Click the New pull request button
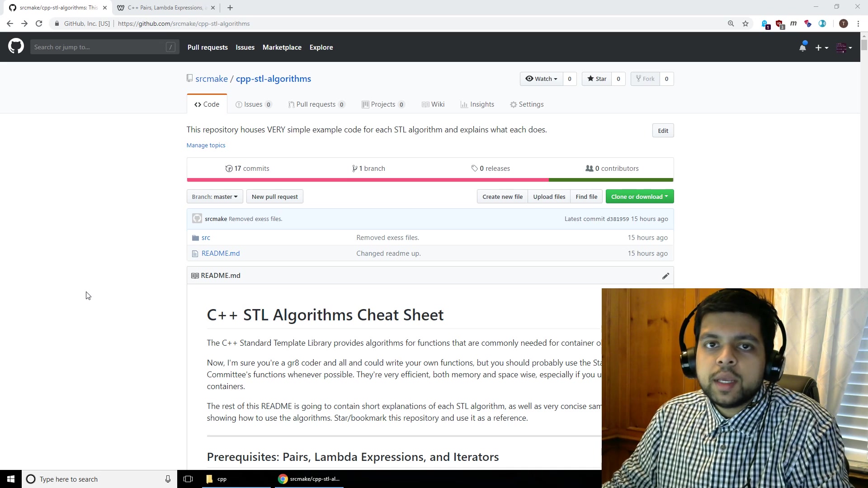The height and width of the screenshot is (488, 868). click(x=275, y=197)
